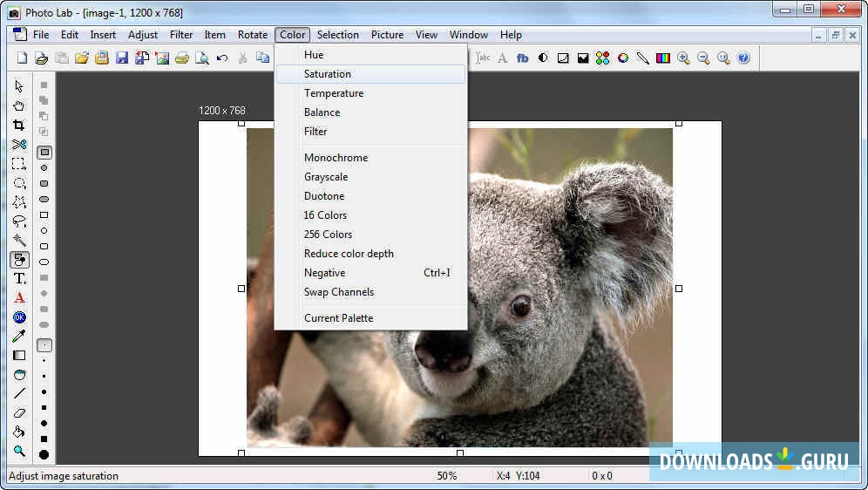Click the print preview icon
Screen dimensions: 868x490
202,58
